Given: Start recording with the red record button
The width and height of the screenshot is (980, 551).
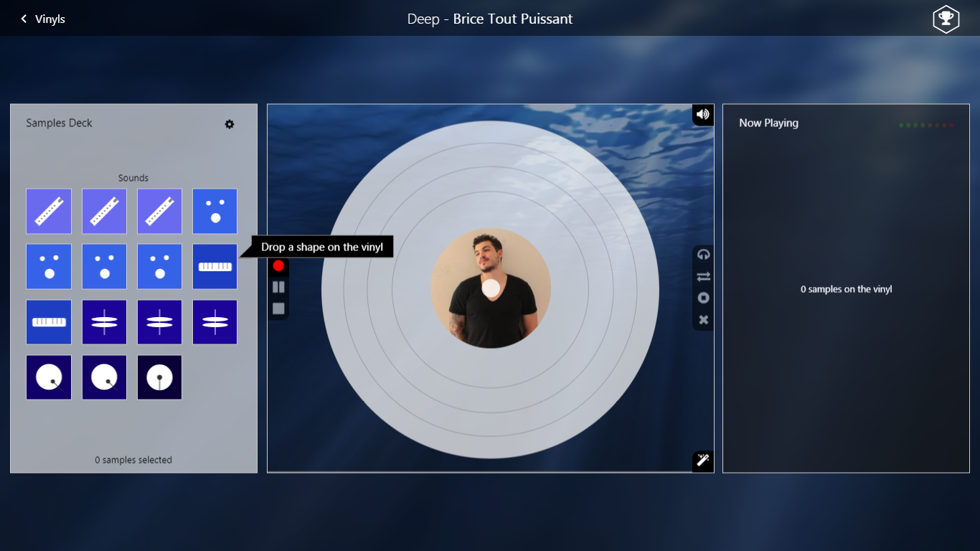Looking at the screenshot, I should tap(278, 265).
